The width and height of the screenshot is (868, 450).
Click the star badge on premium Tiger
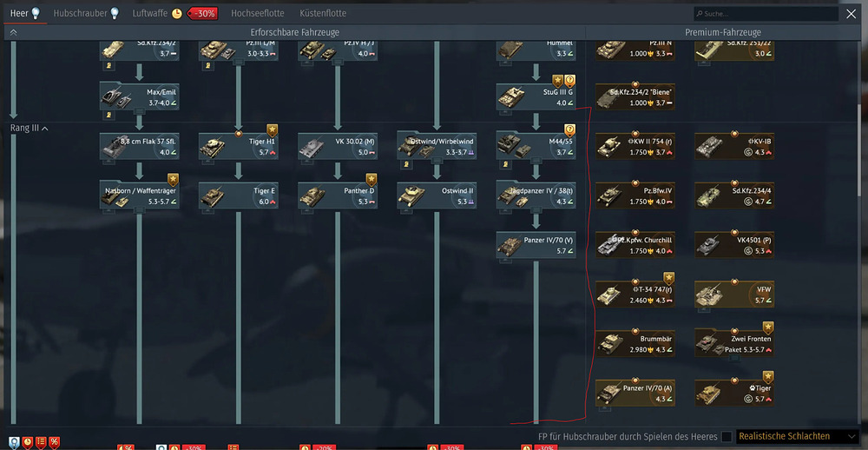click(x=768, y=376)
